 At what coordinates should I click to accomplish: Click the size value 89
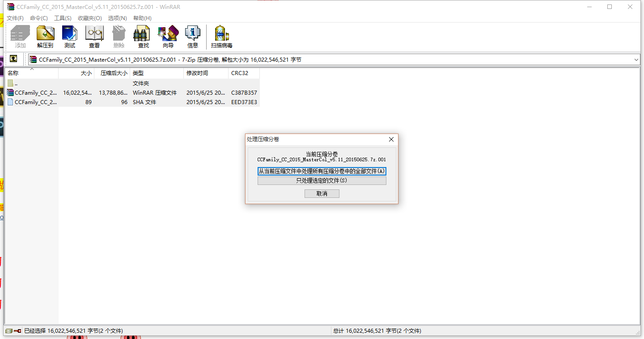tap(89, 102)
